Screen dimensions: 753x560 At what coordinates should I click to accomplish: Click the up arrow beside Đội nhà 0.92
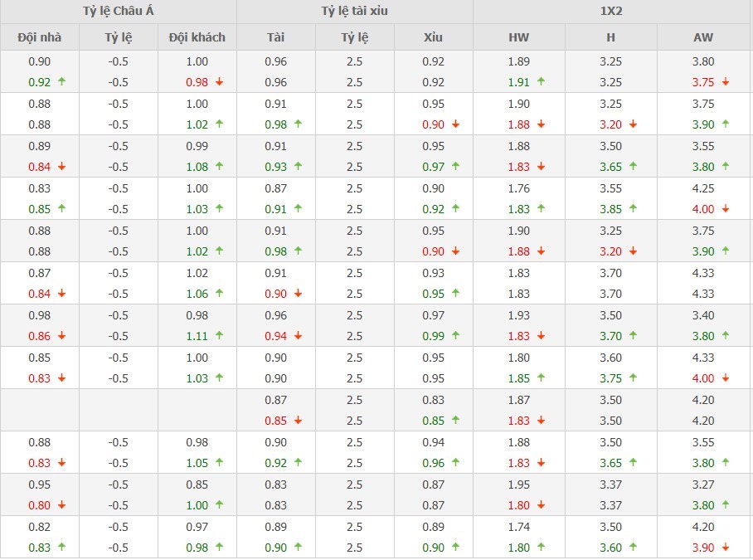(x=61, y=82)
